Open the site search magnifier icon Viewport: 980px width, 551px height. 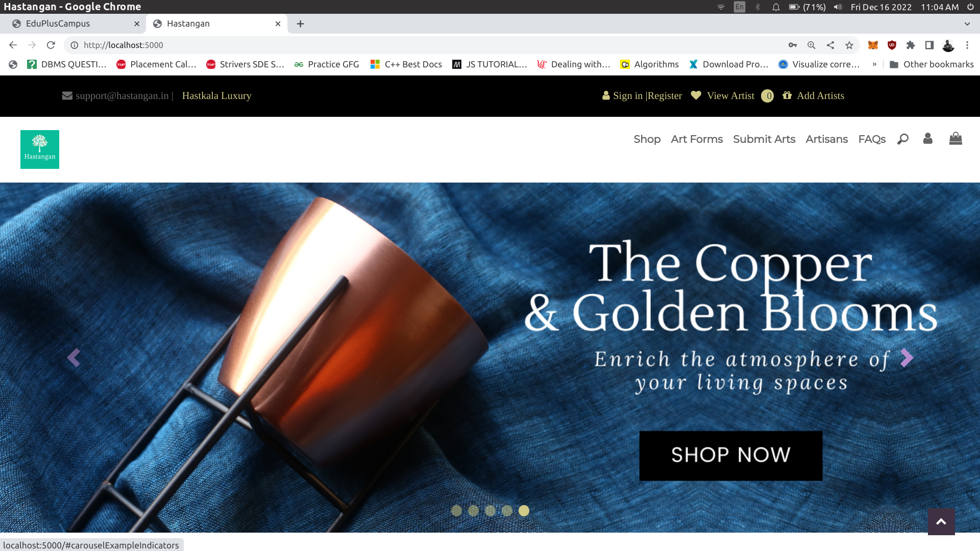click(902, 139)
